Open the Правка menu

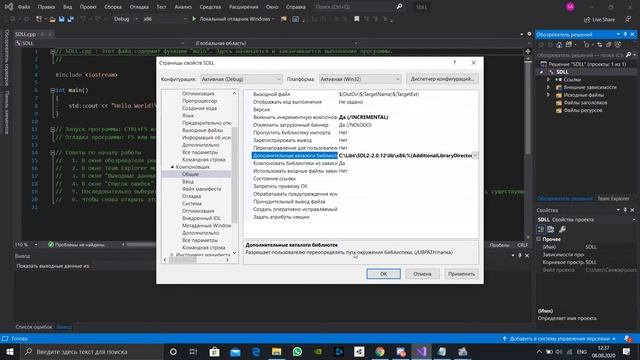(46, 7)
